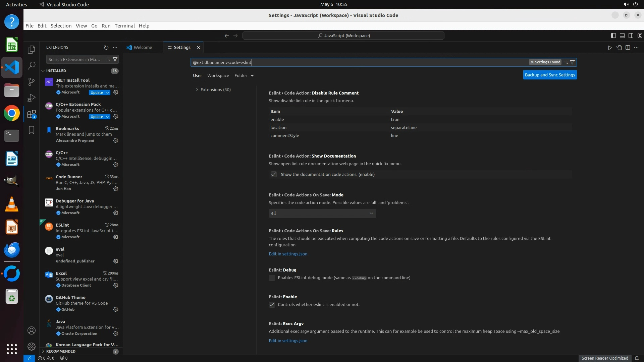The height and width of the screenshot is (362, 644).
Task: Open the Search view in activity bar
Action: 32,66
